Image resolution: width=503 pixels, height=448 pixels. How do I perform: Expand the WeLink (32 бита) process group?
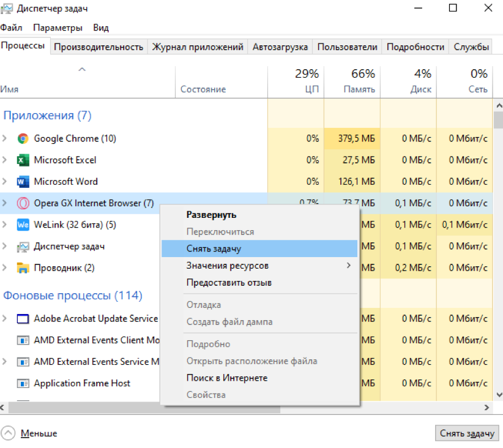click(x=4, y=225)
